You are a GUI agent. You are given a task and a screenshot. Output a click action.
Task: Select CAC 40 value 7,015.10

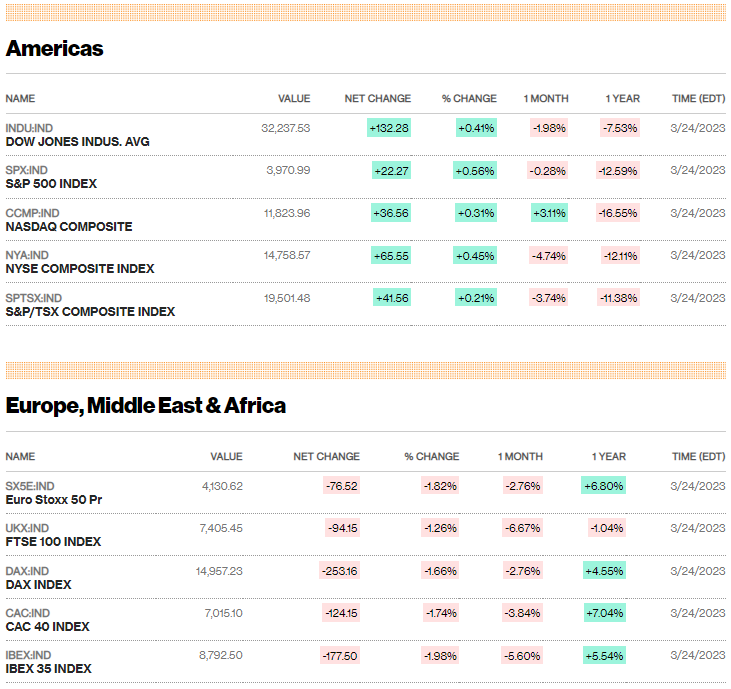tap(224, 613)
